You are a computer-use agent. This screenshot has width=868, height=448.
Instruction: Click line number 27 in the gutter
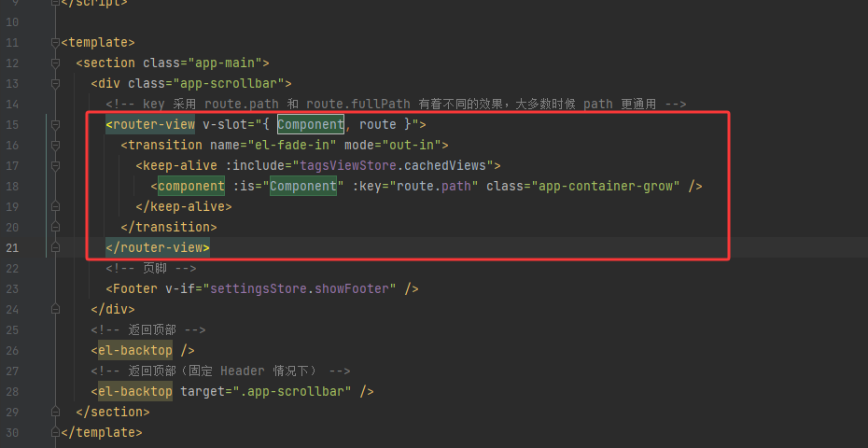pyautogui.click(x=12, y=371)
